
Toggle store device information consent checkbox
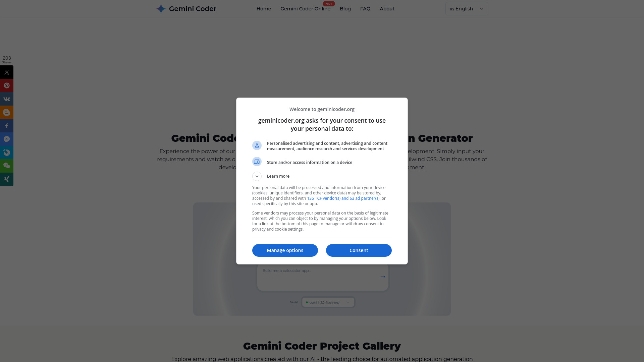257,162
